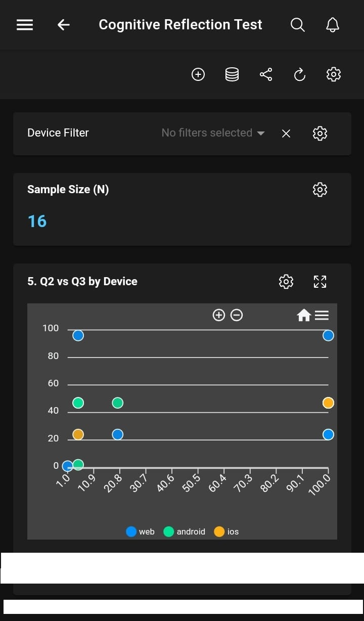Toggle the android series in legend
364x621 pixels.
click(x=185, y=531)
